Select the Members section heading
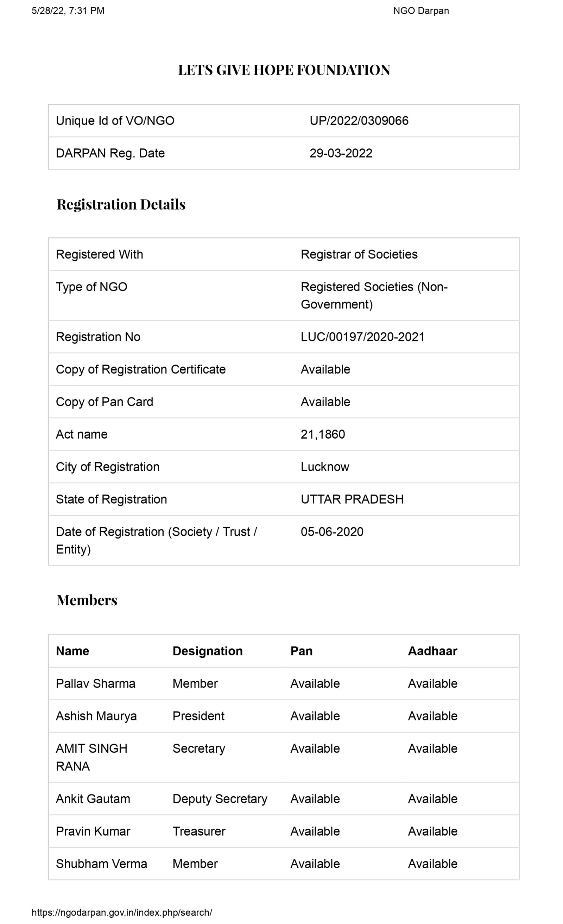The image size is (563, 924). (x=87, y=600)
